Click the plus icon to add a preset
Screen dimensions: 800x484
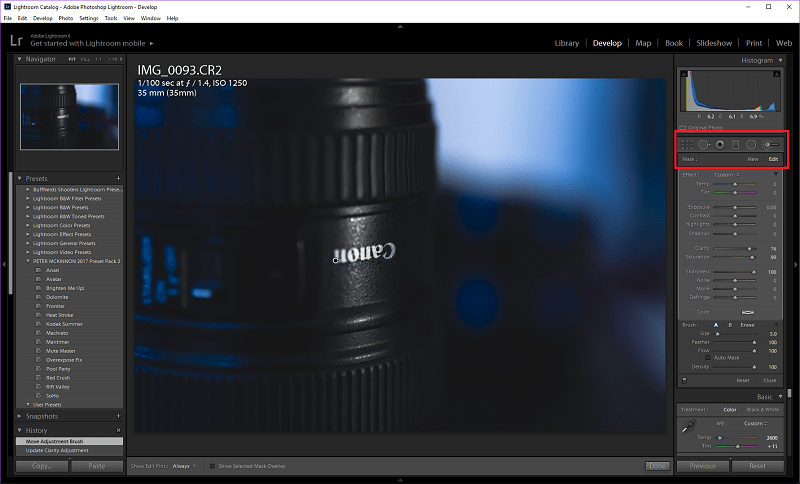(x=118, y=179)
